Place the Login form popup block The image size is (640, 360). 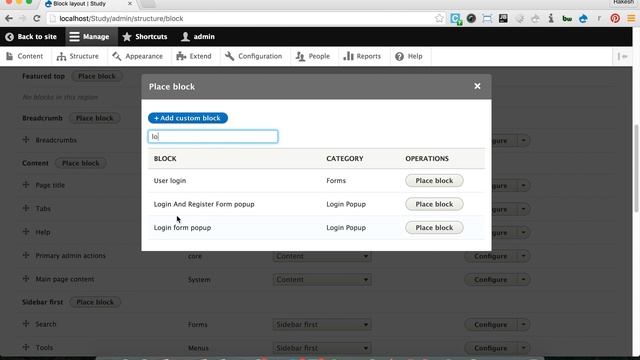434,227
